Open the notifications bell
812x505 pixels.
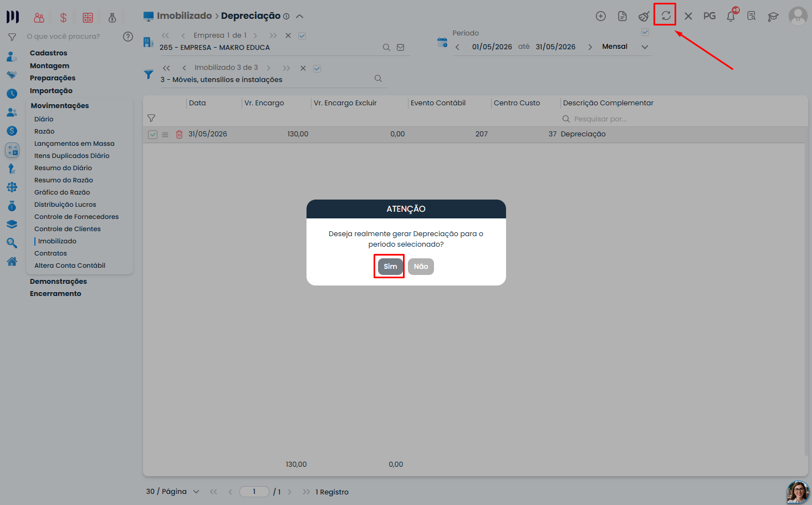731,16
